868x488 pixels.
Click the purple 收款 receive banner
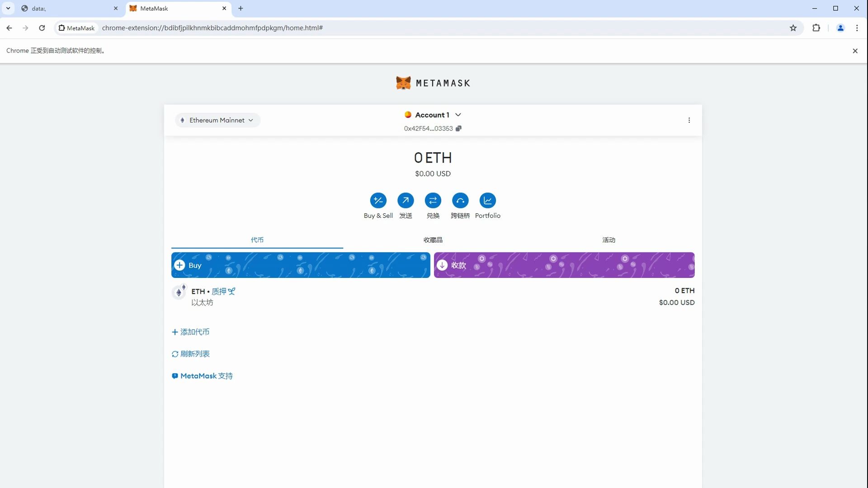pyautogui.click(x=564, y=265)
